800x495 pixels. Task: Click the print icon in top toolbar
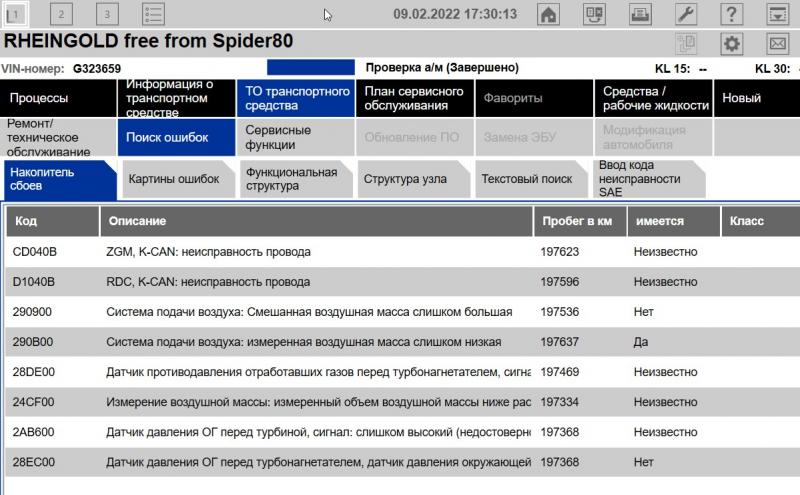640,14
